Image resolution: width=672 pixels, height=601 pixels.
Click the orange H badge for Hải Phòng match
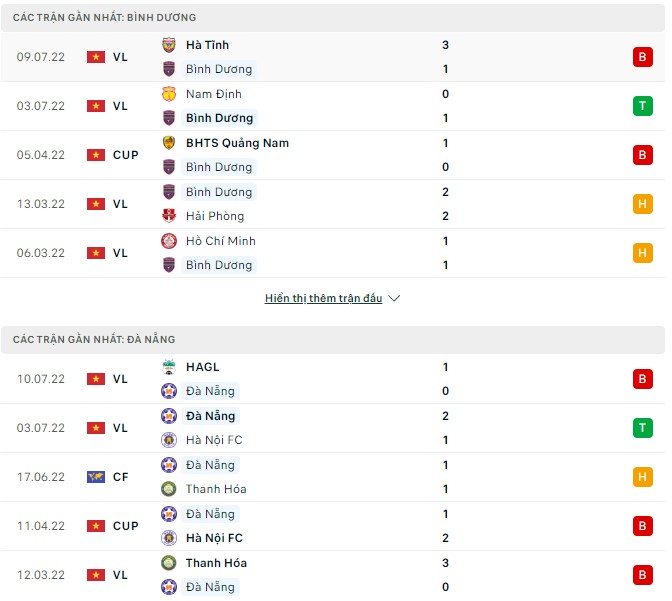pyautogui.click(x=642, y=204)
